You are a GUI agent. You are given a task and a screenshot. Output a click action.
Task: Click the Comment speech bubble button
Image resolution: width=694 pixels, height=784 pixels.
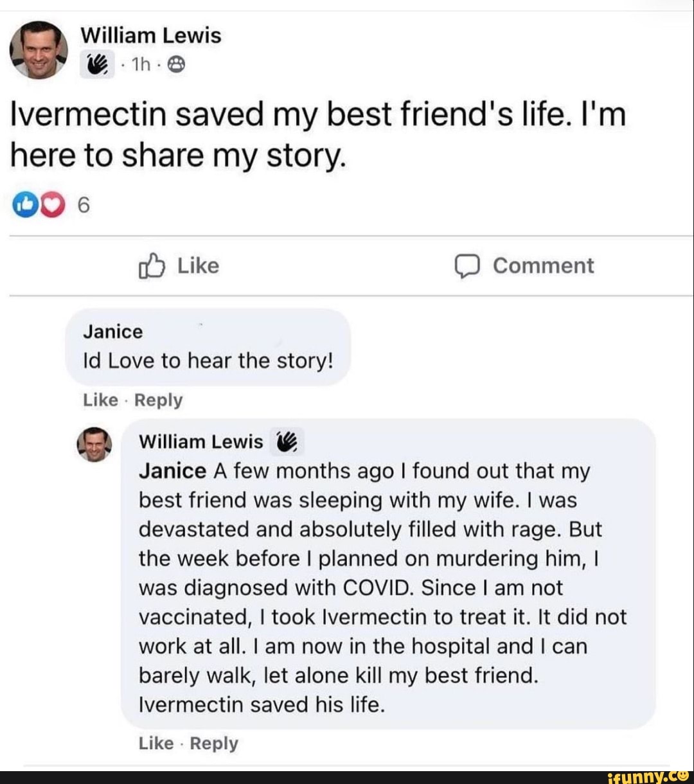[524, 266]
